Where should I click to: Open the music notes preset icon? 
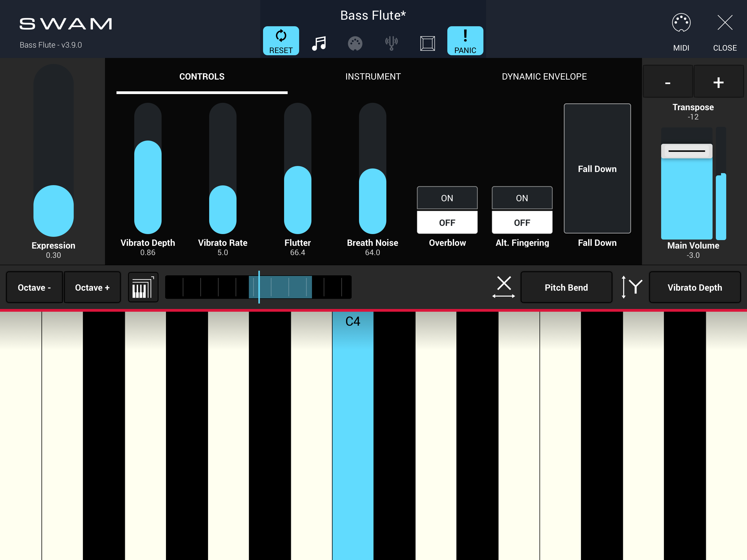pyautogui.click(x=319, y=43)
